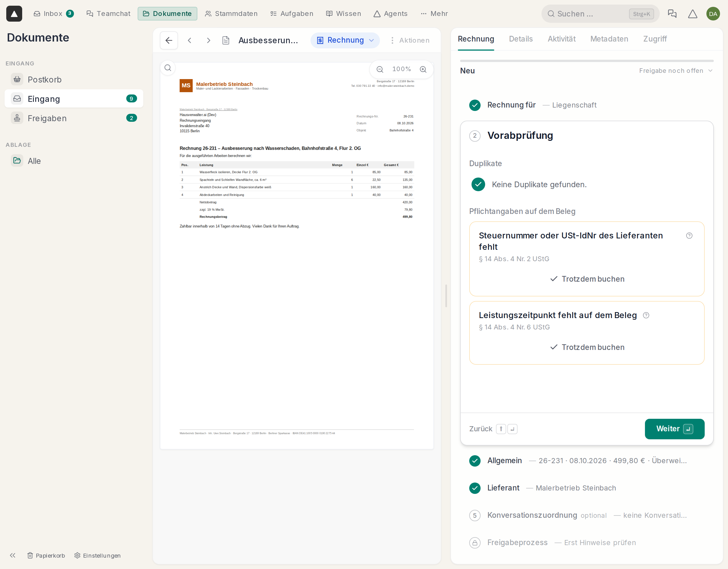
Task: Open the chat bubbles icon in header
Action: pyautogui.click(x=672, y=14)
